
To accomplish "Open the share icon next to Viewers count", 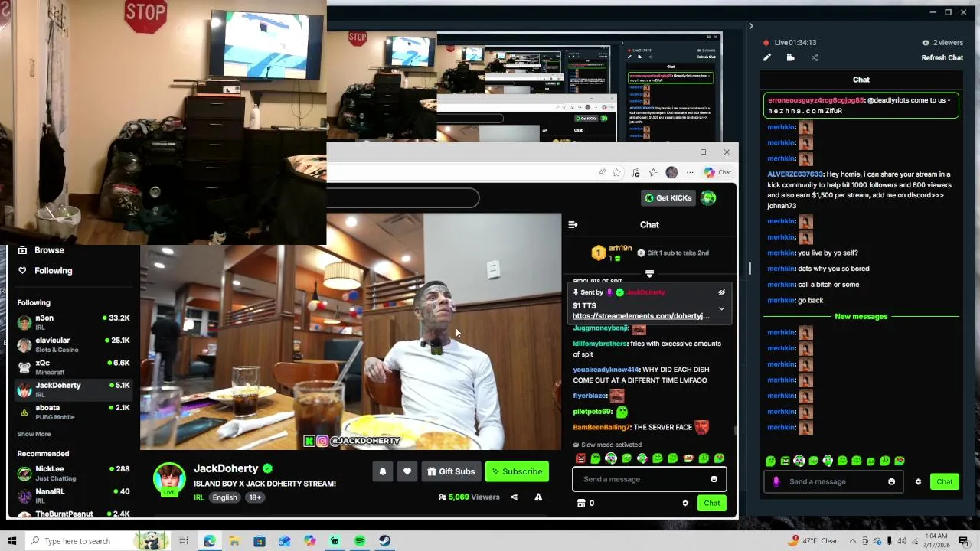I will tap(514, 497).
